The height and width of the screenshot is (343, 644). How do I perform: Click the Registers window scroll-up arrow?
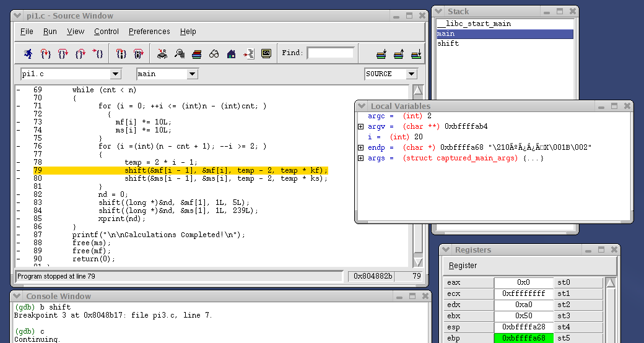tap(611, 283)
